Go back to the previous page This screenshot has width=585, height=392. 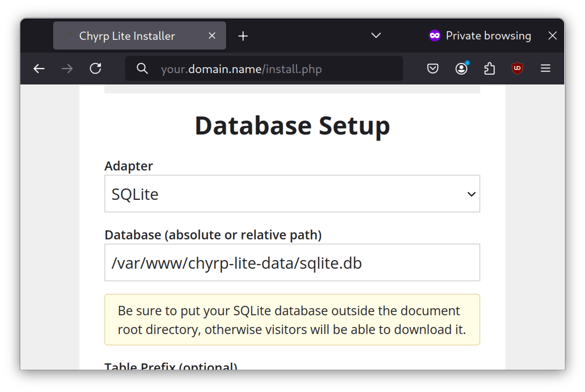coord(39,69)
